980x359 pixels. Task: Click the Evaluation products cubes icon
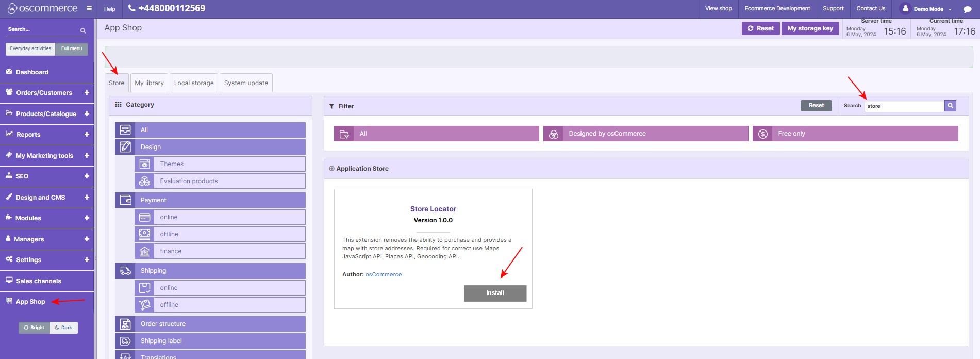[x=145, y=181]
